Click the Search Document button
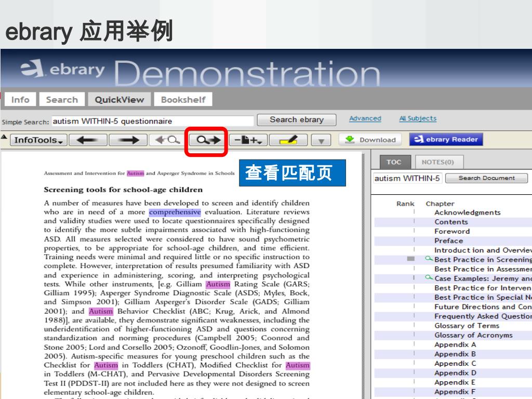 (486, 178)
